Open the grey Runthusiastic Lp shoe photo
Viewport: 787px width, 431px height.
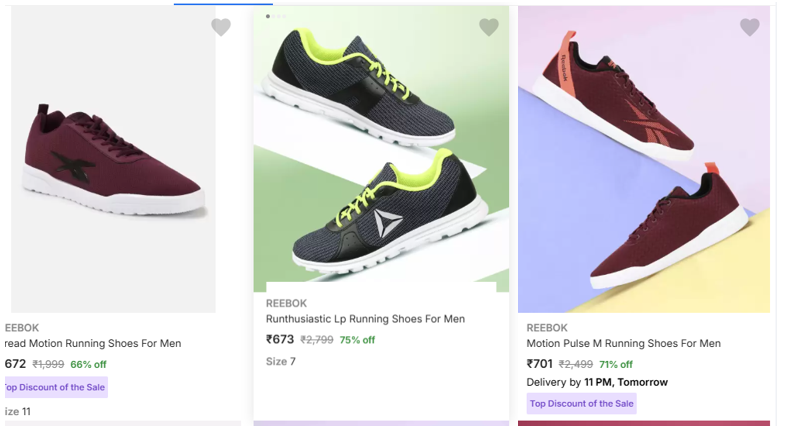[380, 150]
